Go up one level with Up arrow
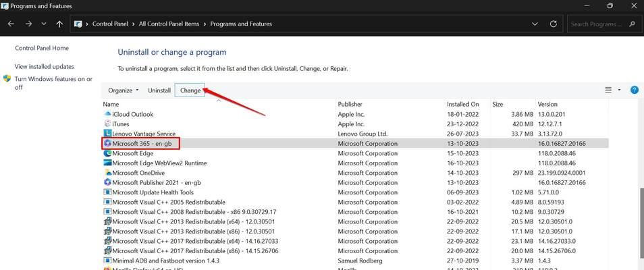 pos(59,24)
